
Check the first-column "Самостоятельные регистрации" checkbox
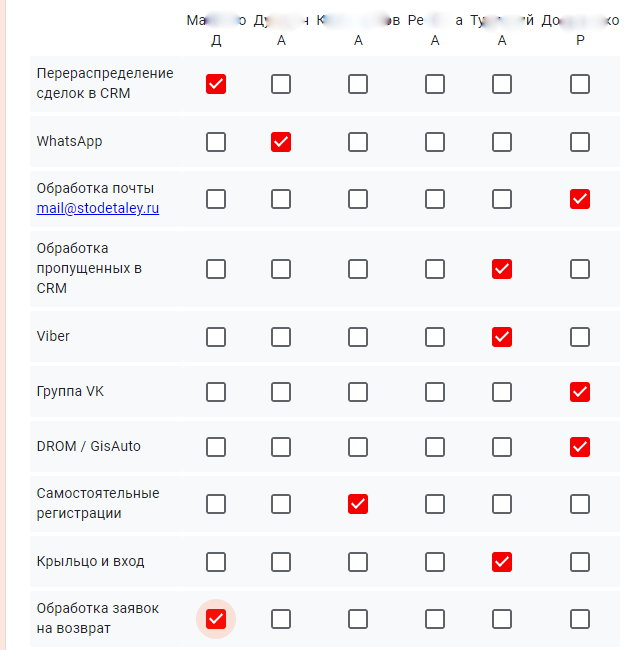[x=216, y=504]
